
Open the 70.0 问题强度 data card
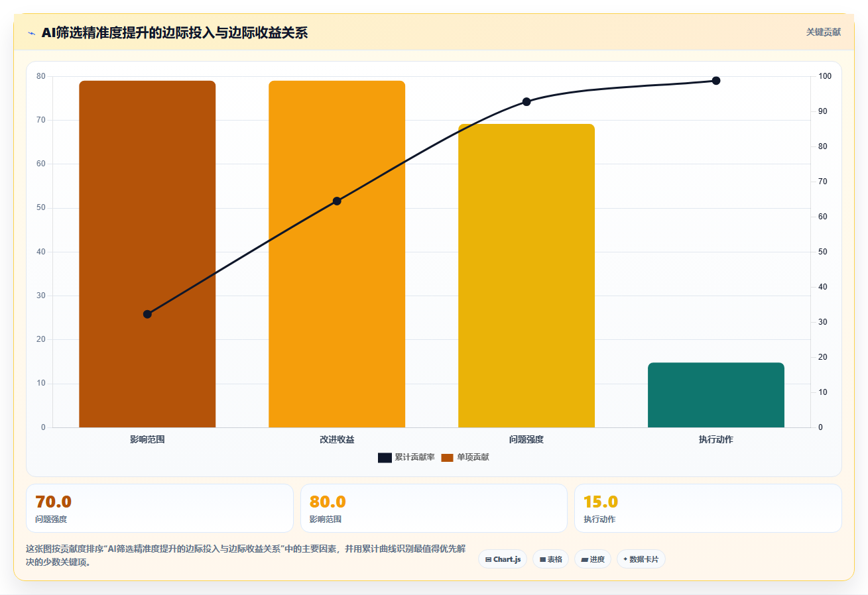(160, 508)
